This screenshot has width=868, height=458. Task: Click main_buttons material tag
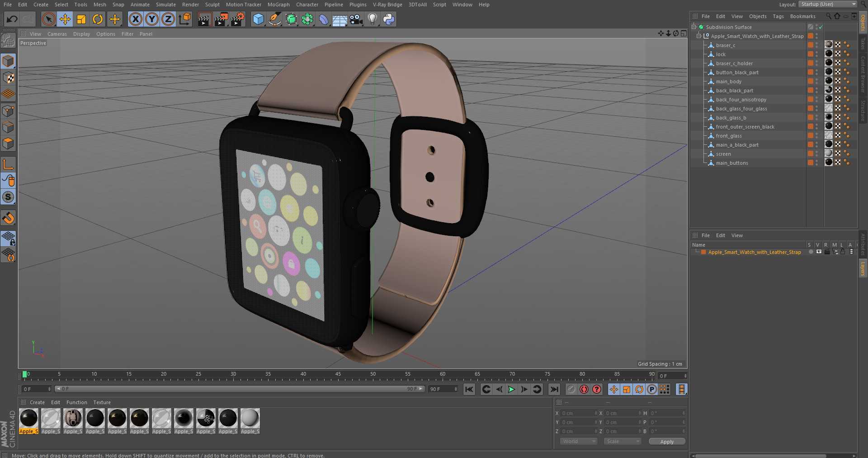coord(829,162)
